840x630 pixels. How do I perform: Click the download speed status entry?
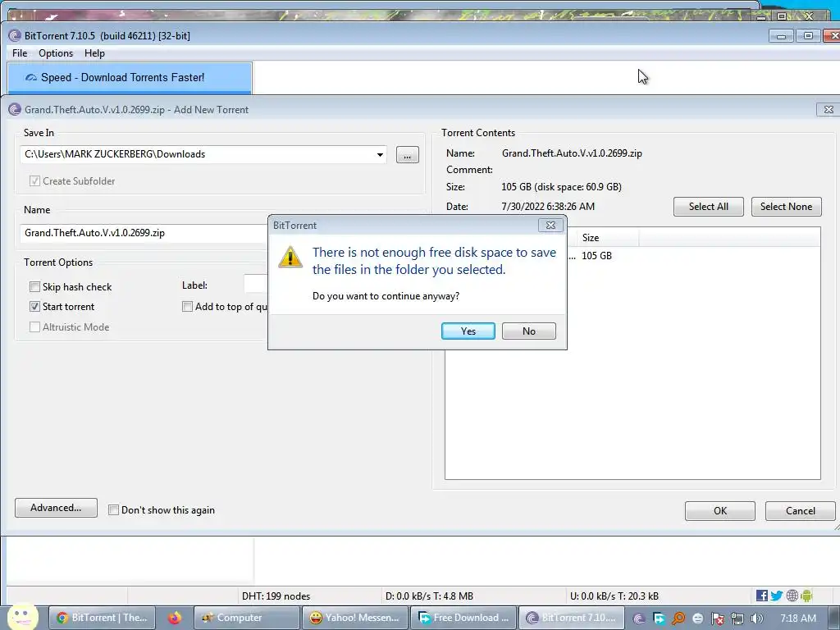tap(429, 596)
